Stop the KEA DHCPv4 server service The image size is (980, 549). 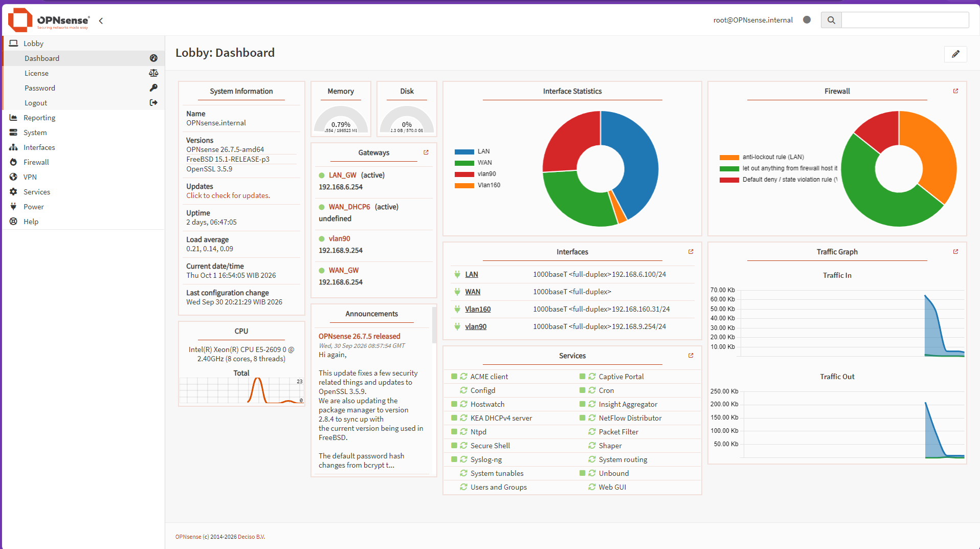click(454, 418)
